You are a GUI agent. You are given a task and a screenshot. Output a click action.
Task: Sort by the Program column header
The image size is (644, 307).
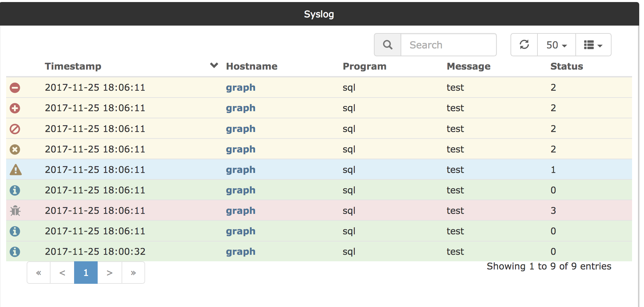[364, 66]
